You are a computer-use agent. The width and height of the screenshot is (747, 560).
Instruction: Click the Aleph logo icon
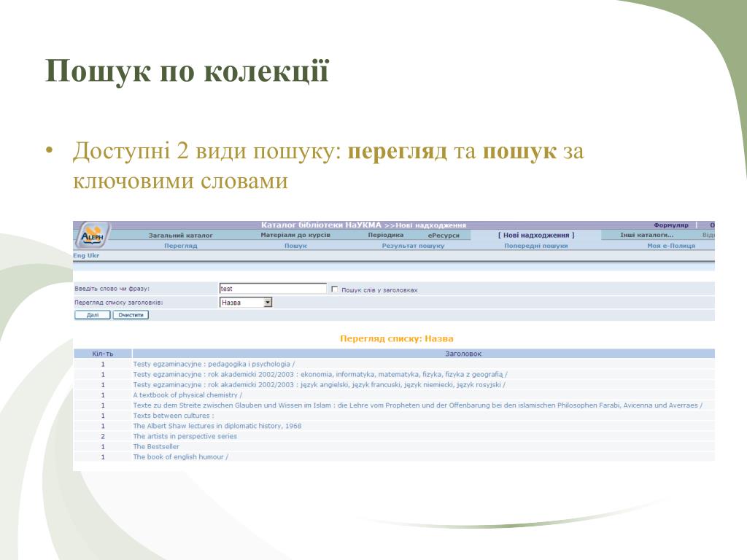point(91,236)
